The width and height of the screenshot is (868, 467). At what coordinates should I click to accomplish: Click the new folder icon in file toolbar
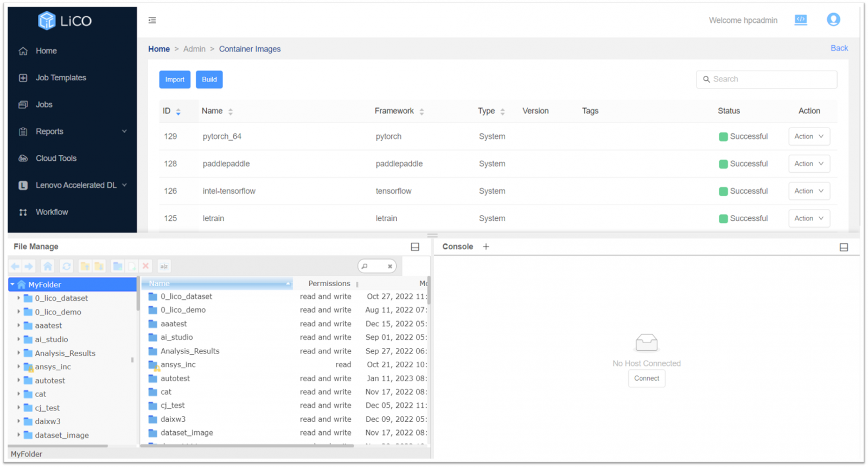[117, 266]
